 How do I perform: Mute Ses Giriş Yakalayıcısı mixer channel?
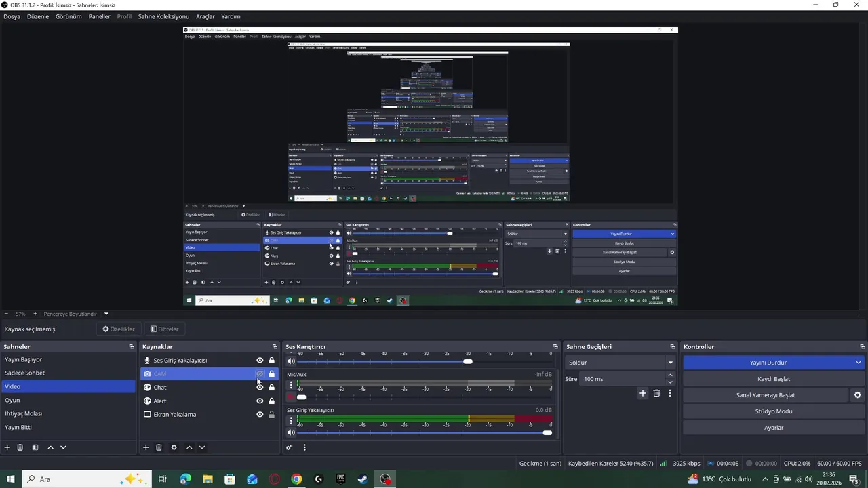point(292,432)
